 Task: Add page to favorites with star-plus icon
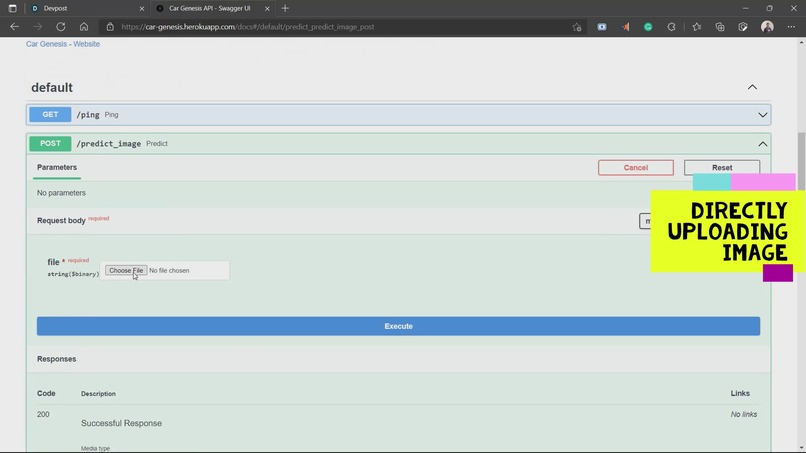pos(577,27)
